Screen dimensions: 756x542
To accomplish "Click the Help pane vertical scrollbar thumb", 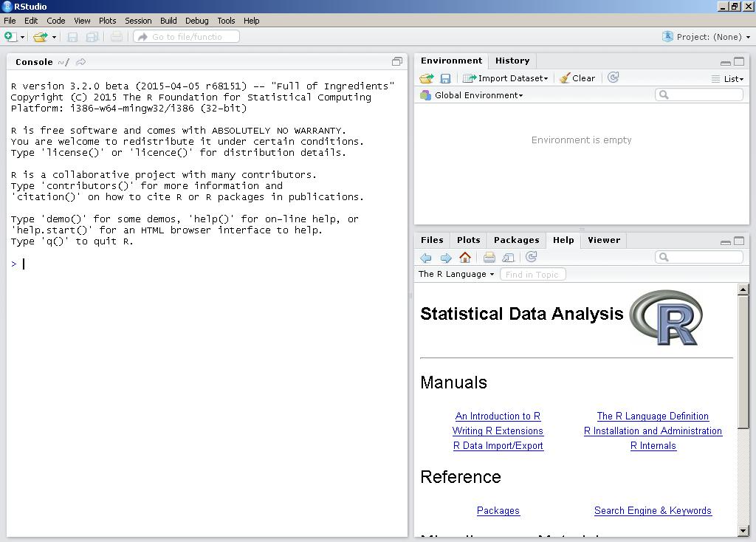I will click(x=743, y=362).
